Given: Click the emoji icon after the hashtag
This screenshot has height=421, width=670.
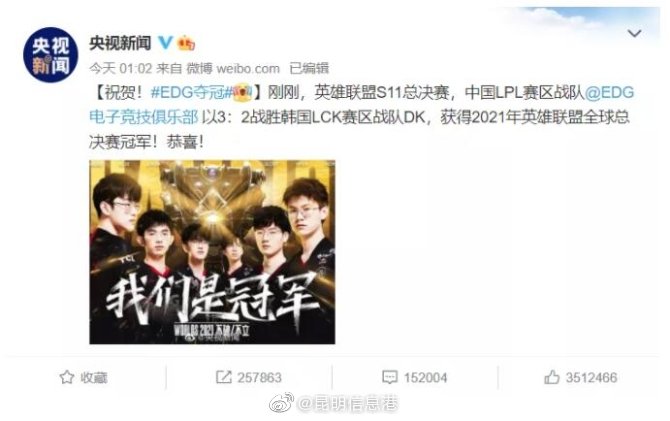Looking at the screenshot, I should click(242, 92).
